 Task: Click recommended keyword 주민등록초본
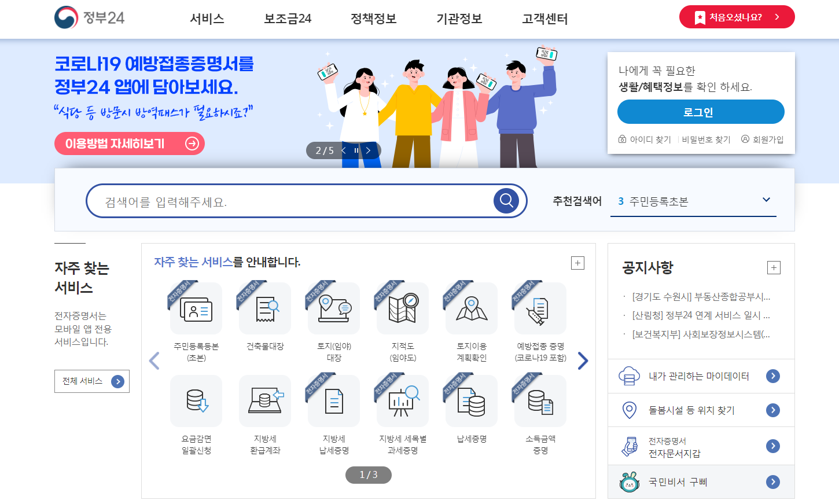pyautogui.click(x=658, y=201)
